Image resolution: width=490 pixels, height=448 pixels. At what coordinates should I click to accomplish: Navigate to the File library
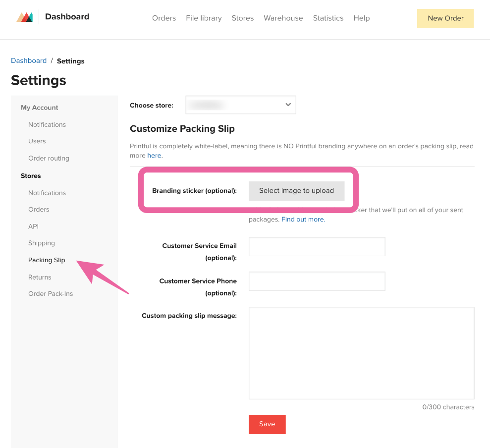point(204,18)
